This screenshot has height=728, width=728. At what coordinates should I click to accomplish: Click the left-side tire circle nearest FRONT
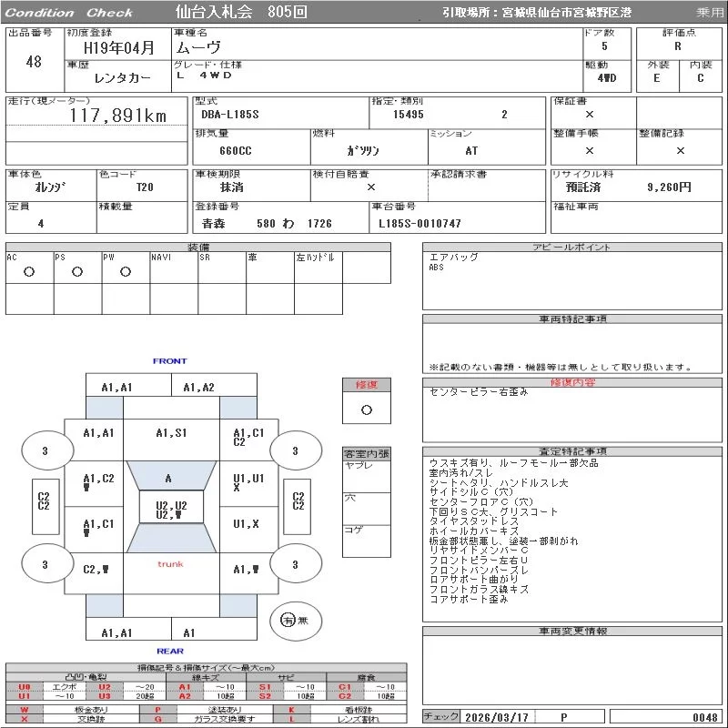pyautogui.click(x=45, y=450)
